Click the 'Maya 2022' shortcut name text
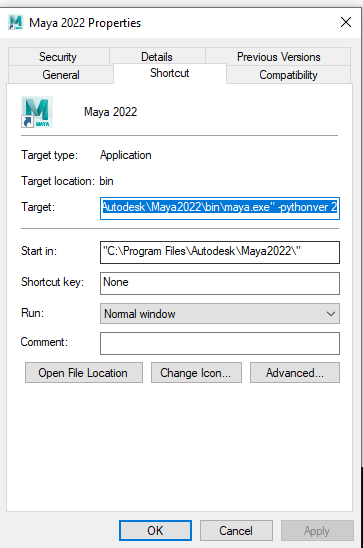 (110, 112)
